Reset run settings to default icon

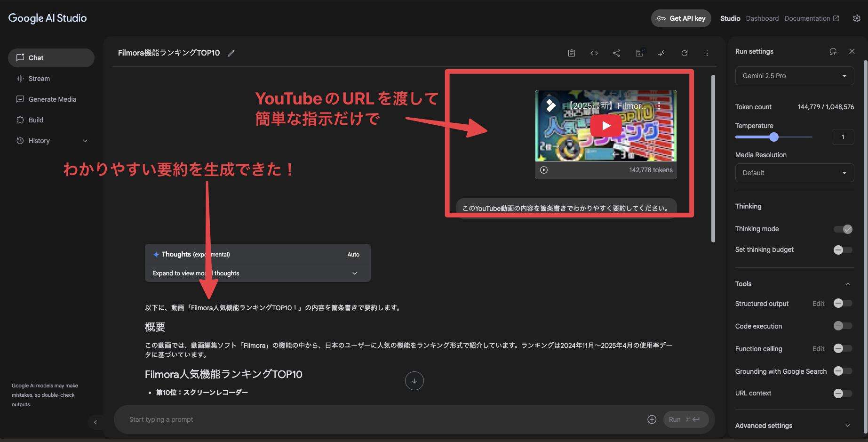(x=833, y=51)
